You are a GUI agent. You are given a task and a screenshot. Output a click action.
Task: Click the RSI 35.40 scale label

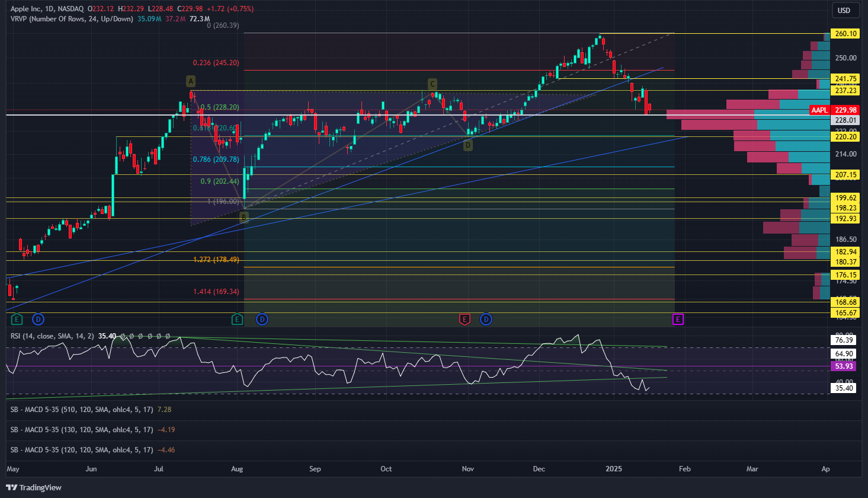(844, 388)
